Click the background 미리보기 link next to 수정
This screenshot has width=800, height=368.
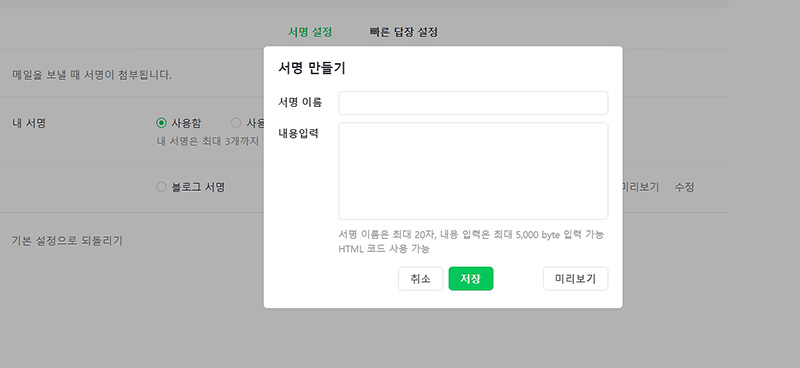640,187
